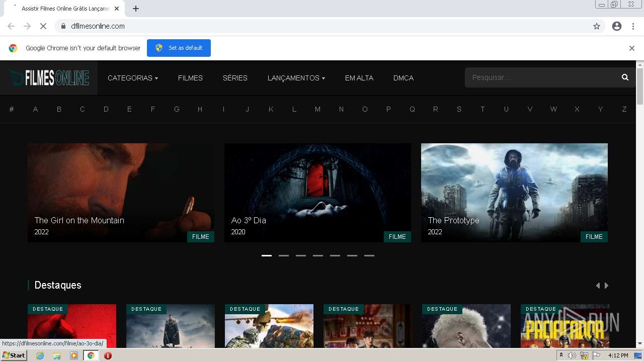Screen dimensions: 644x362
Task: Focus the address bar URL
Action: (98, 26)
